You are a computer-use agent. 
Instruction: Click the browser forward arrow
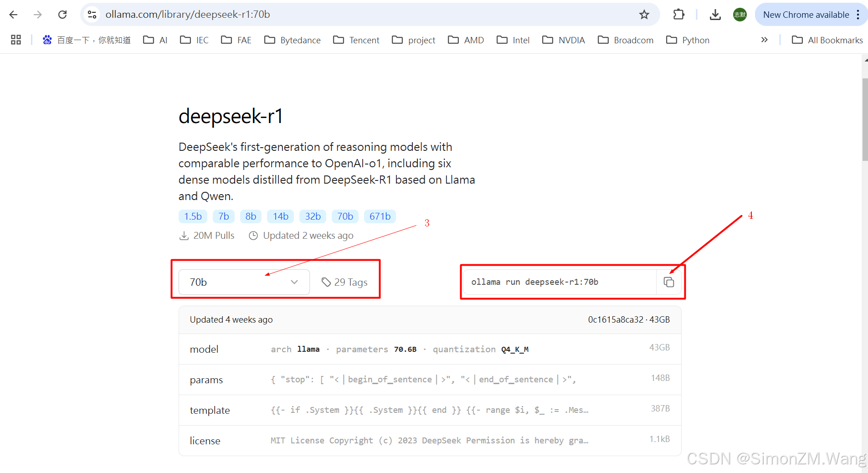click(38, 15)
